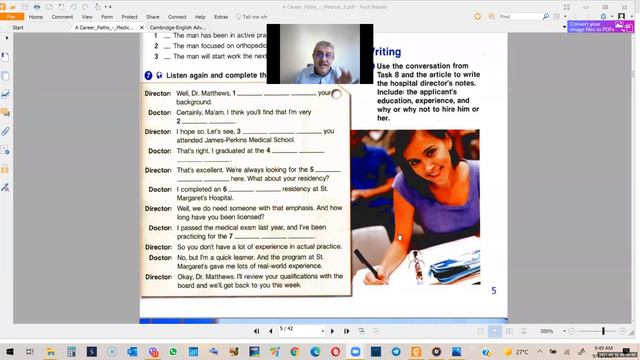Click the Print quick-access icon
This screenshot has width=640, height=360.
click(x=37, y=7)
